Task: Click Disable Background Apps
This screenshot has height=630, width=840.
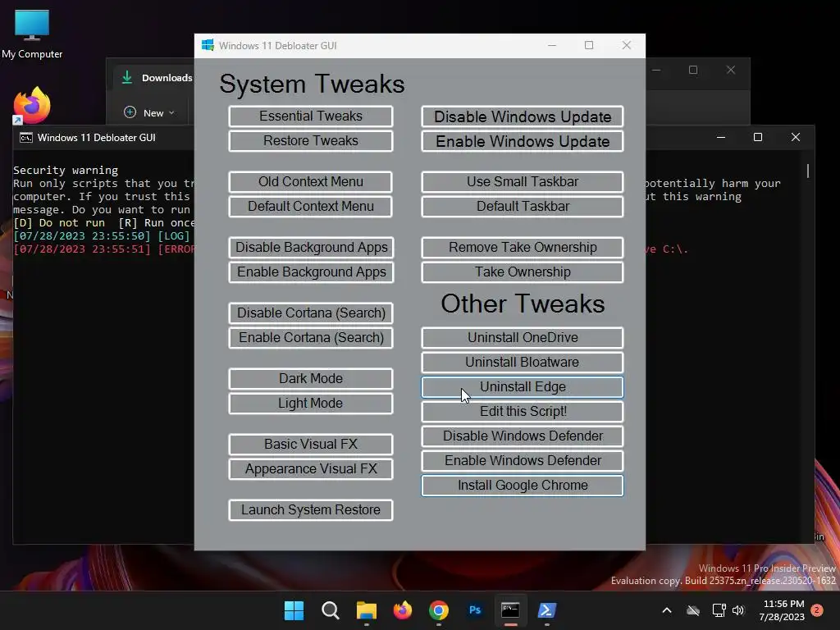Action: tap(311, 248)
